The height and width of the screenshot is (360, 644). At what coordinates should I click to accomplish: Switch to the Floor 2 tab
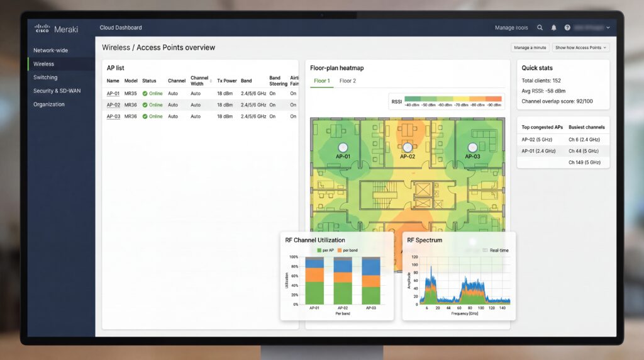347,81
